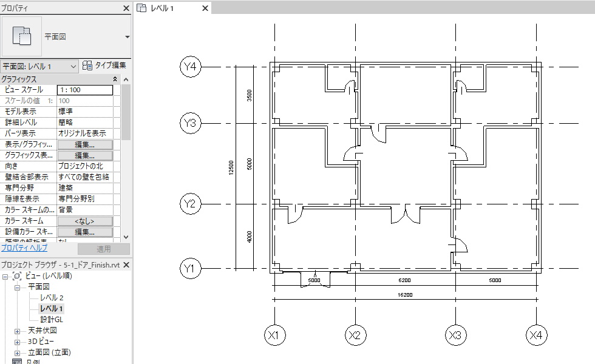Click the カラースキームの位置 value 背景
Viewport: 595px width, 364px height.
click(85, 210)
